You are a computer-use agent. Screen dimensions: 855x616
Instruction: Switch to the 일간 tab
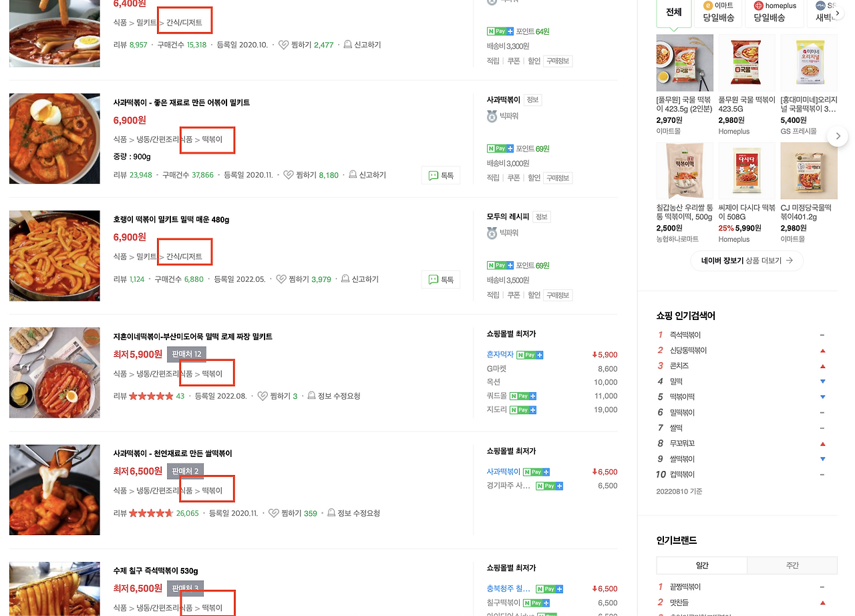[x=701, y=565]
